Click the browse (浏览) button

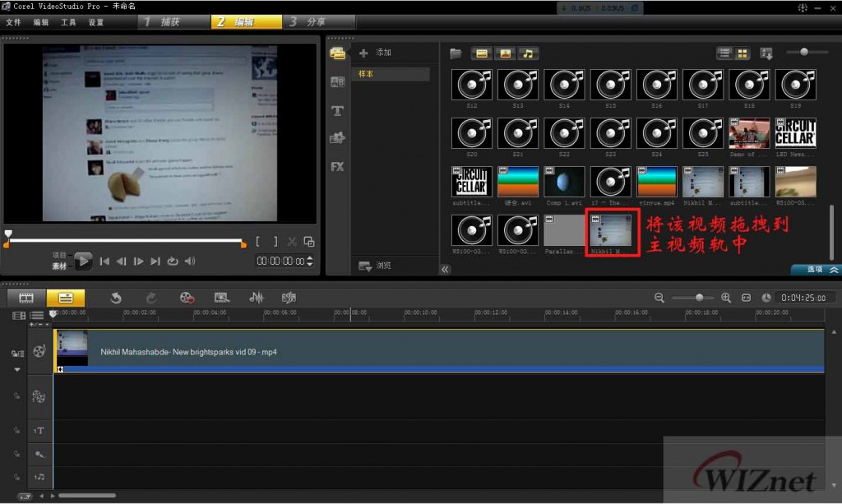click(375, 266)
